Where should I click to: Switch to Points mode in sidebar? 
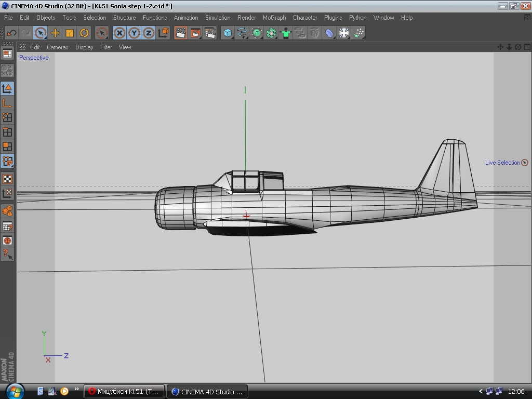7,117
